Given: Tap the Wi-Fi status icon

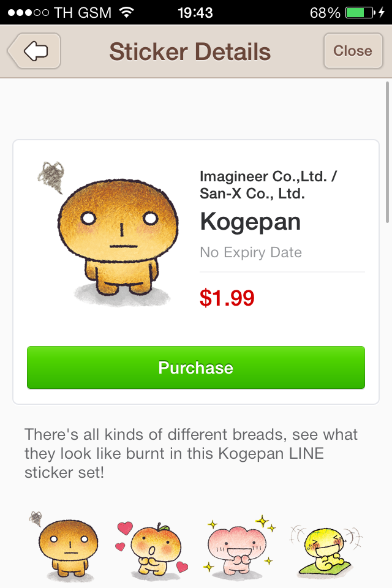Looking at the screenshot, I should (126, 13).
